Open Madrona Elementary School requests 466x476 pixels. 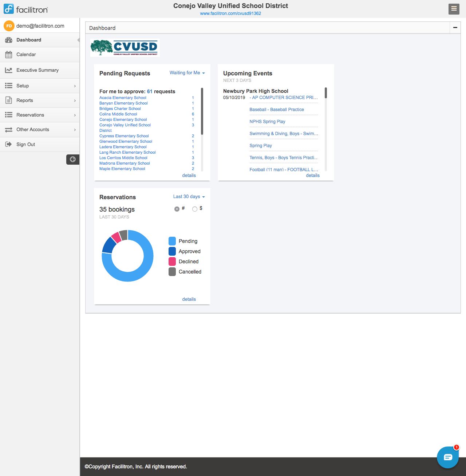[x=125, y=163]
